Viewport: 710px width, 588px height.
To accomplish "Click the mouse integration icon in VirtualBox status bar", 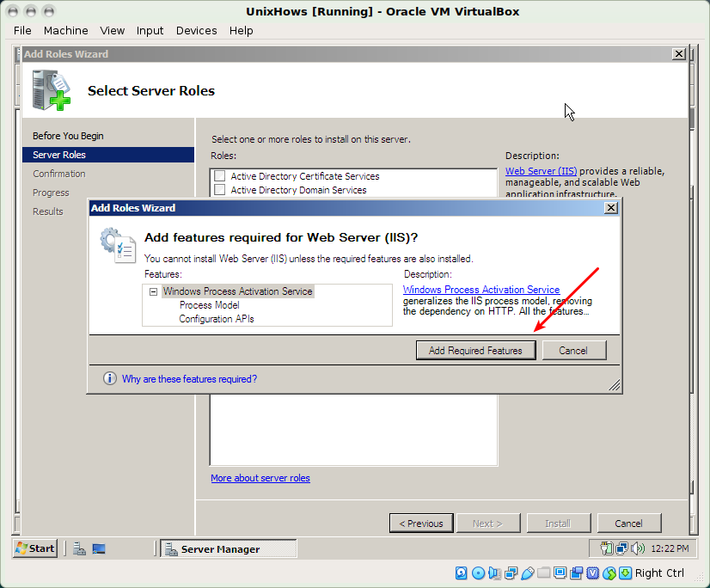I will [610, 573].
